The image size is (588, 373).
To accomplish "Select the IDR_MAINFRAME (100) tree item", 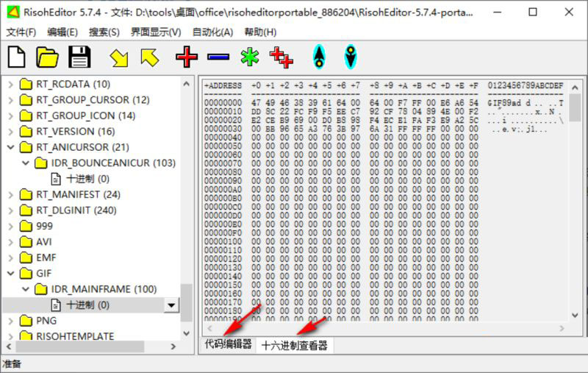I will pyautogui.click(x=104, y=289).
